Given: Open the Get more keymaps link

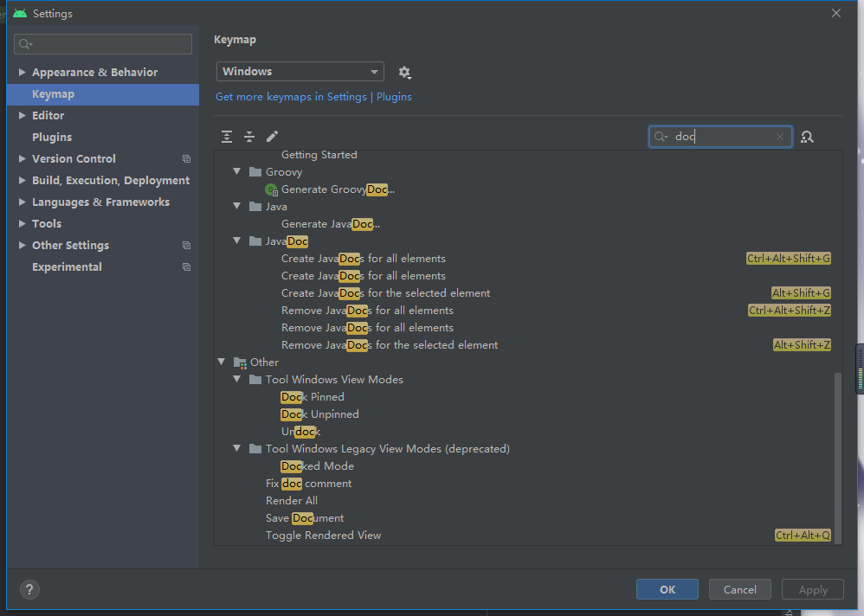Looking at the screenshot, I should 313,97.
